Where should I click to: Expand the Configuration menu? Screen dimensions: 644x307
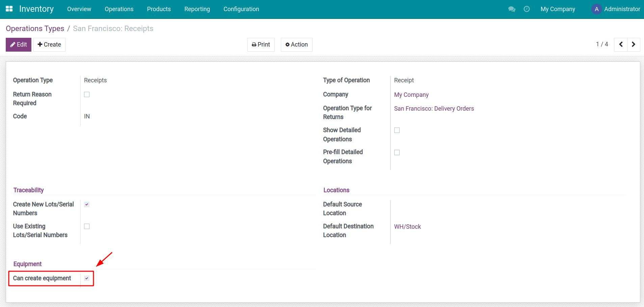241,9
